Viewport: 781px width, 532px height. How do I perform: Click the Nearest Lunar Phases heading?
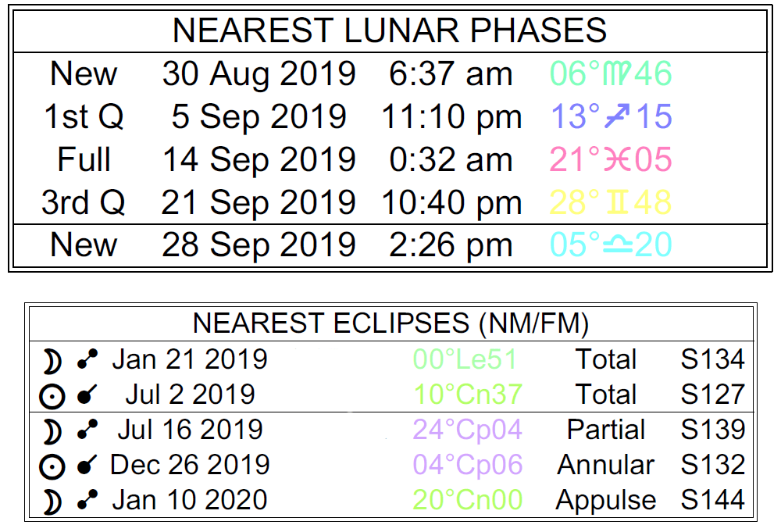(390, 31)
